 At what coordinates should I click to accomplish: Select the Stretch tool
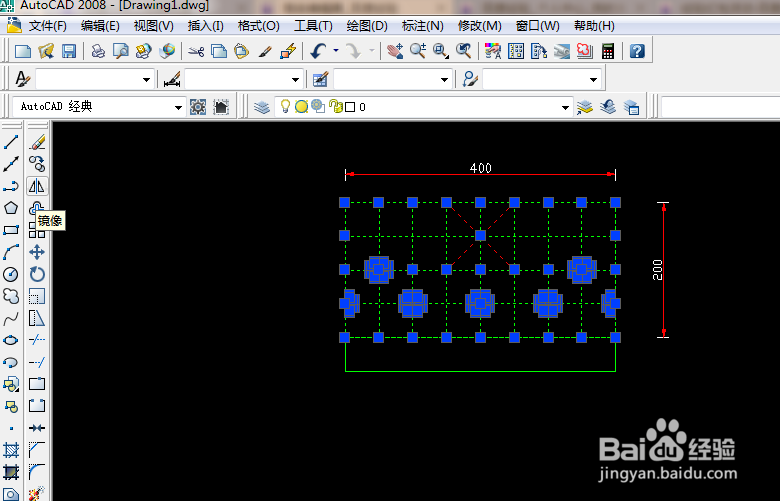37,318
